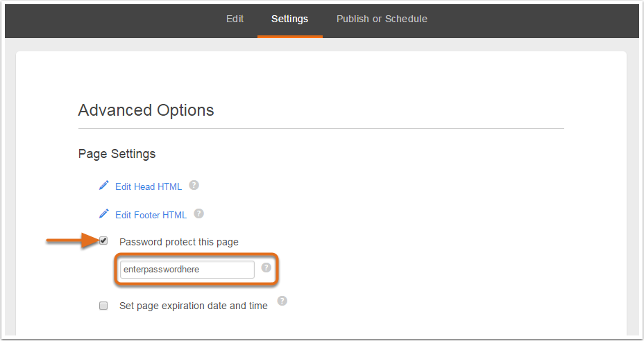644x341 pixels.
Task: Enable Set page expiration date and time
Action: (103, 306)
